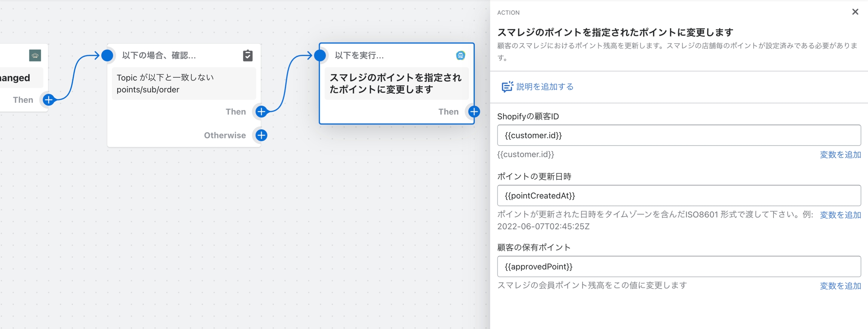This screenshot has height=329, width=868.
Task: Click the Smaregi app icon on action card
Action: tap(460, 55)
